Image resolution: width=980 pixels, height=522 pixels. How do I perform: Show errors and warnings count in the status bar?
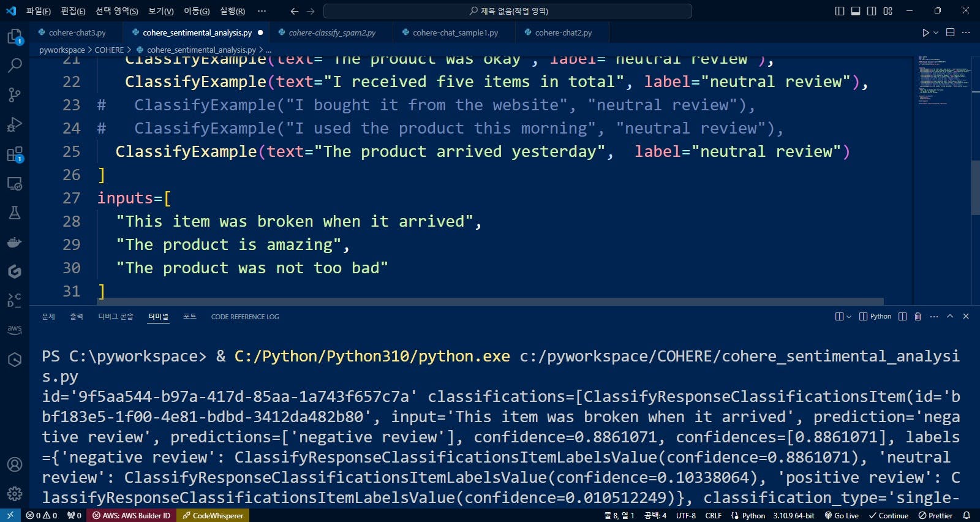(x=42, y=515)
